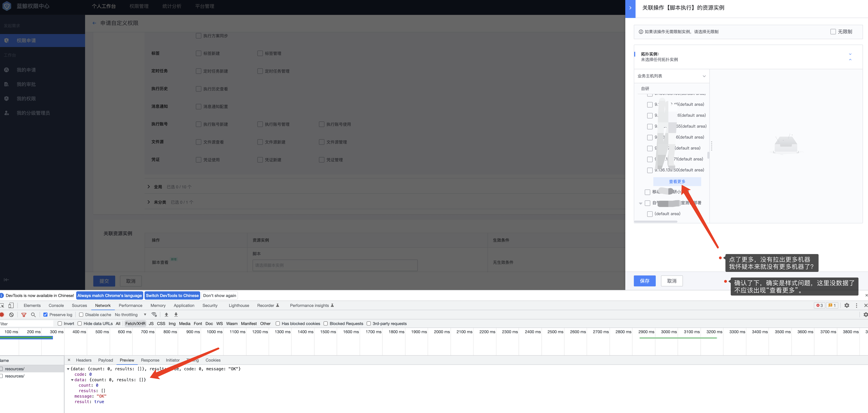The width and height of the screenshot is (868, 413).
Task: Clear the network log
Action: (11, 315)
